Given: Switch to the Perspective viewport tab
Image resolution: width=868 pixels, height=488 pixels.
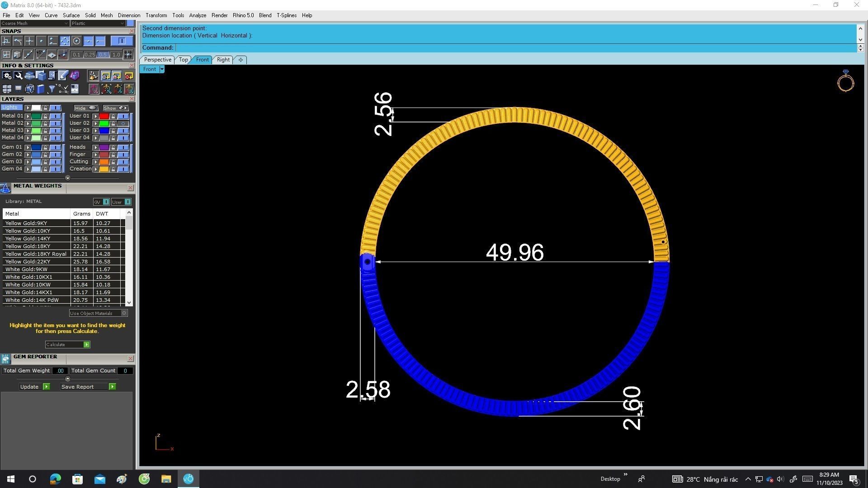Looking at the screenshot, I should 157,60.
